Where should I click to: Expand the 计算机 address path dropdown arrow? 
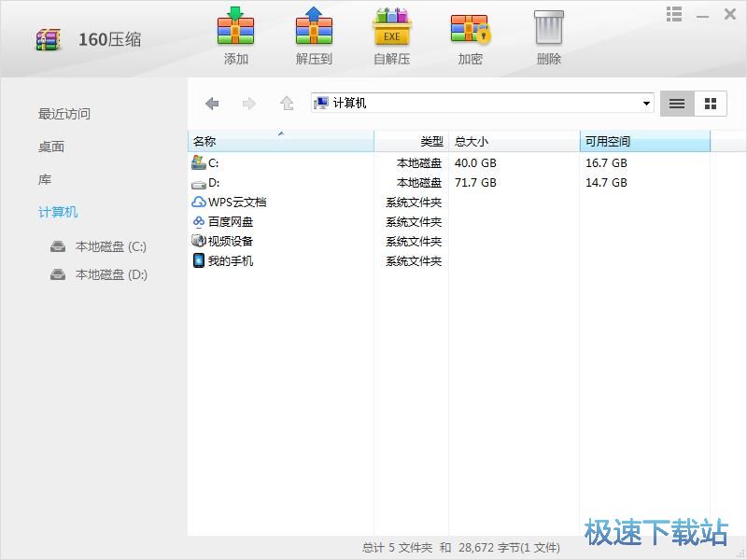tap(646, 104)
